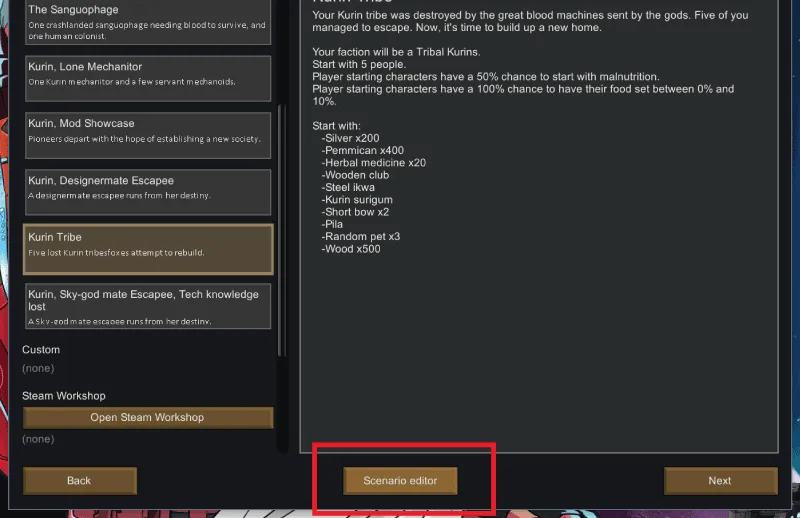The image size is (800, 518).
Task: Open the Scenario editor
Action: [x=400, y=481]
